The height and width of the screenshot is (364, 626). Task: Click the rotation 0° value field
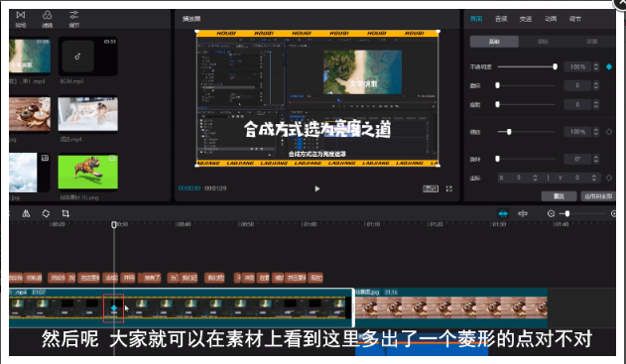click(x=577, y=159)
